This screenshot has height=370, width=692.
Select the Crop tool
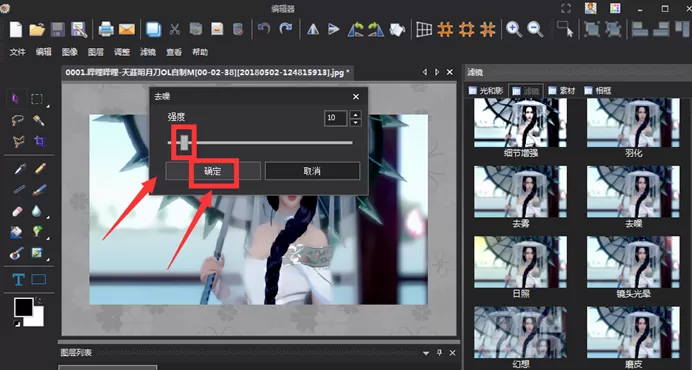[x=39, y=141]
